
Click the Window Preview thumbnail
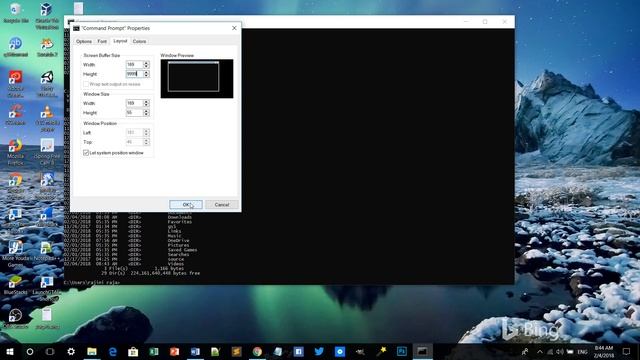(197, 79)
